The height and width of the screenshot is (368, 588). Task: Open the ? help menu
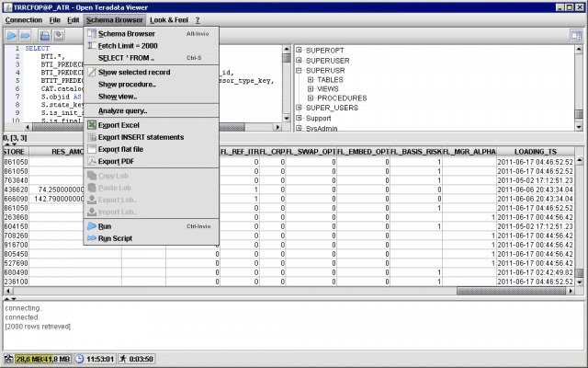pyautogui.click(x=198, y=20)
